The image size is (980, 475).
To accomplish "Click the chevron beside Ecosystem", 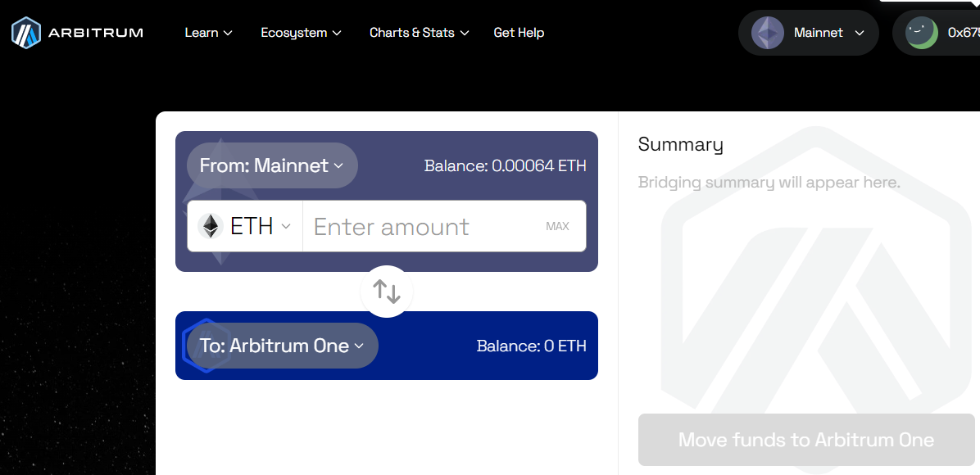I will click(337, 33).
